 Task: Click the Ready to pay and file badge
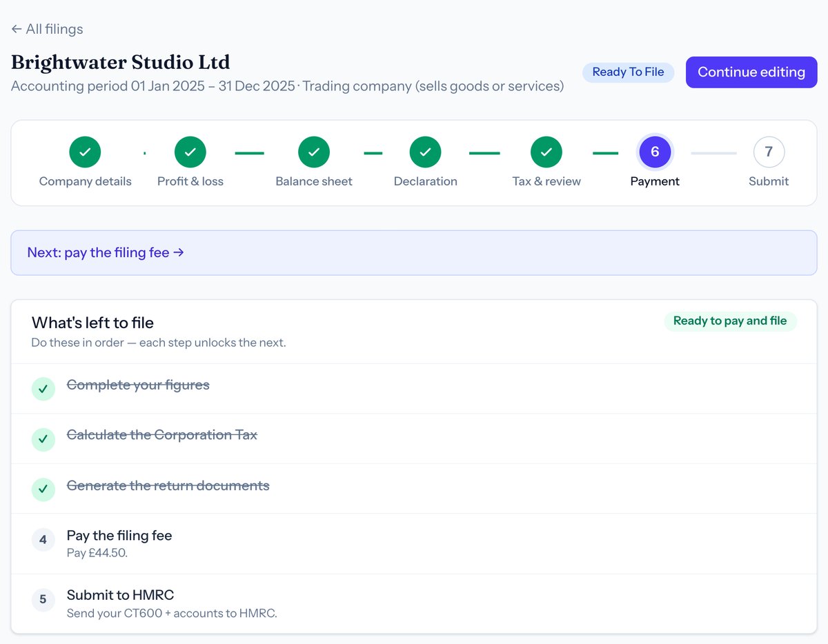730,321
